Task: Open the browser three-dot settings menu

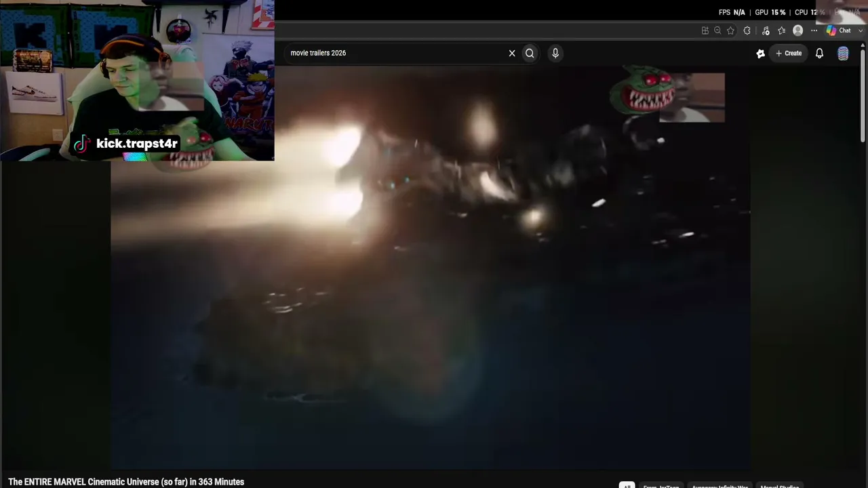Action: pyautogui.click(x=814, y=30)
